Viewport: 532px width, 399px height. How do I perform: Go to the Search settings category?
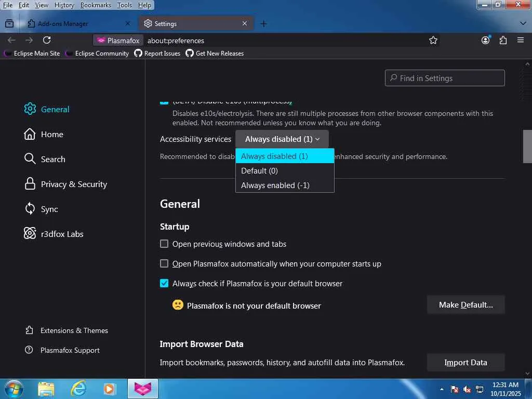pyautogui.click(x=45, y=159)
